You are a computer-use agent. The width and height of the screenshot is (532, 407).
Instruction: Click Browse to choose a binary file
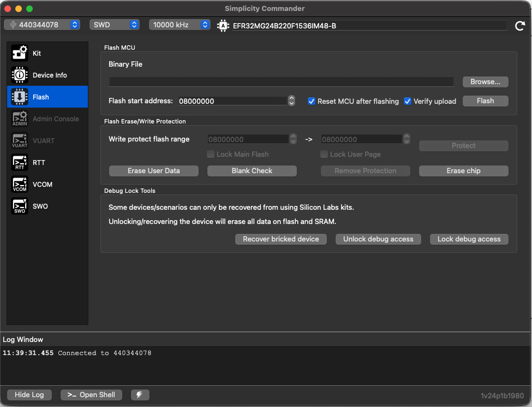(486, 82)
